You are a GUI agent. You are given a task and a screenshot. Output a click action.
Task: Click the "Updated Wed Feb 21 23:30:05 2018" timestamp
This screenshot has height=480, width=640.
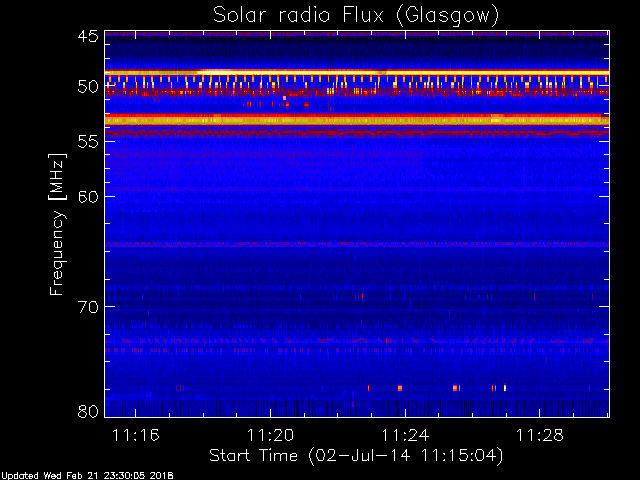(87, 476)
